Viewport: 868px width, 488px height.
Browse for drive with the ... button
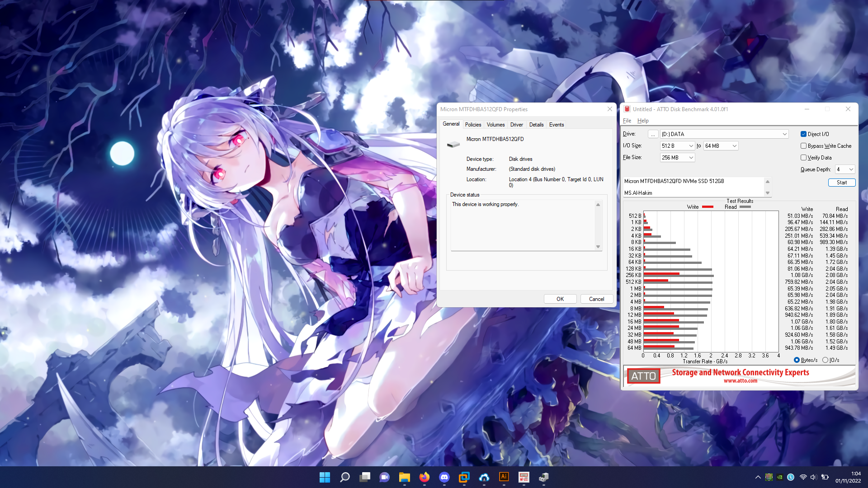pyautogui.click(x=653, y=134)
